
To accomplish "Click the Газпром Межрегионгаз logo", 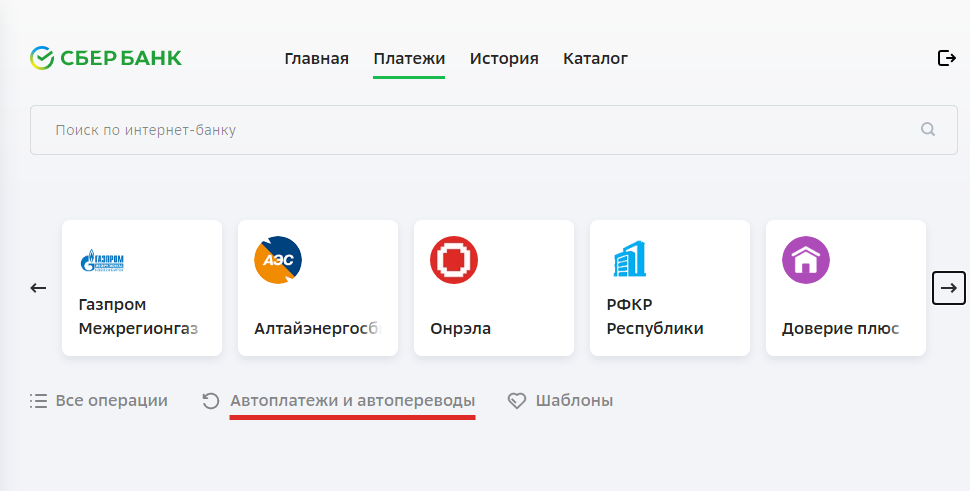I will [x=102, y=260].
